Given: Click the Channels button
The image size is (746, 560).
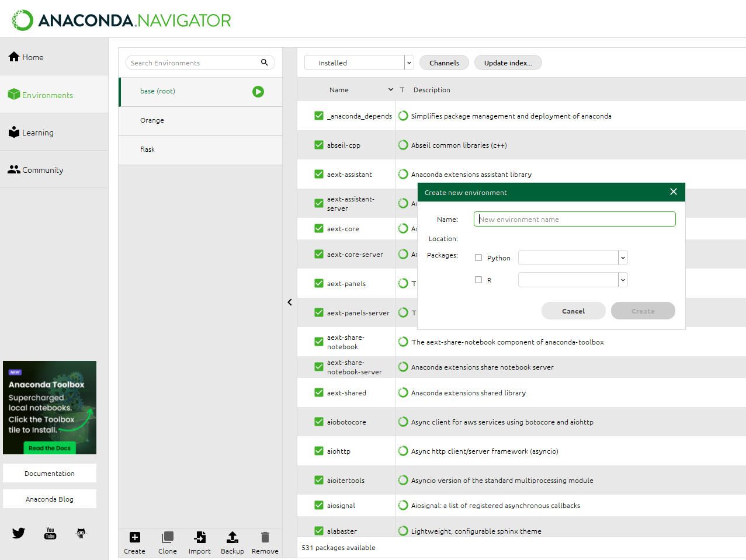Looking at the screenshot, I should click(444, 62).
